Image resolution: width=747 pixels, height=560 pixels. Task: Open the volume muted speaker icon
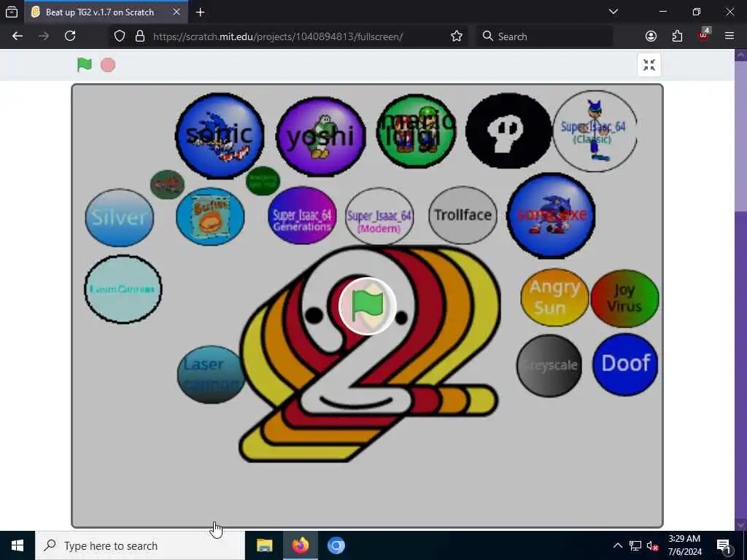pyautogui.click(x=652, y=545)
